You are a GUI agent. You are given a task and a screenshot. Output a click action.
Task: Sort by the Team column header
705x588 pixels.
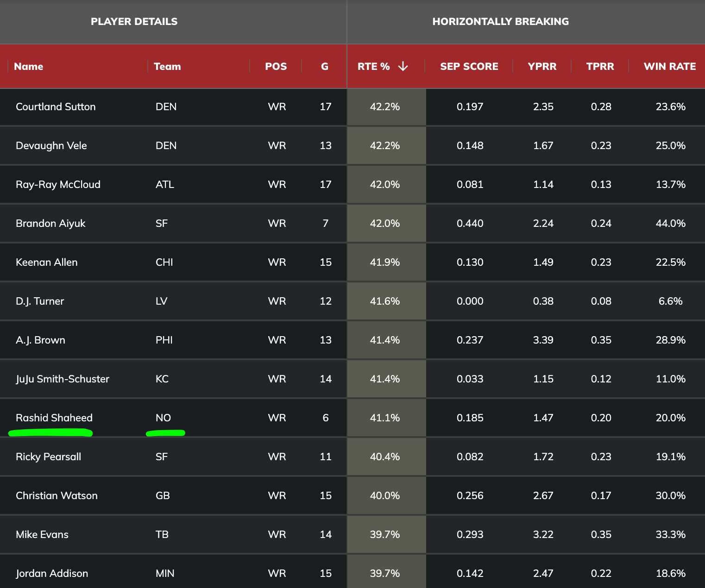(167, 66)
